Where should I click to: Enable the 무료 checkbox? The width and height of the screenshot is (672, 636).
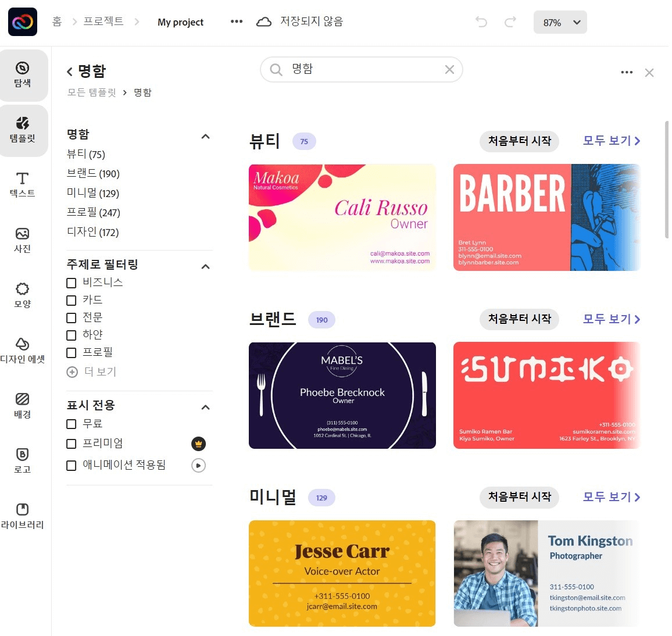tap(72, 424)
